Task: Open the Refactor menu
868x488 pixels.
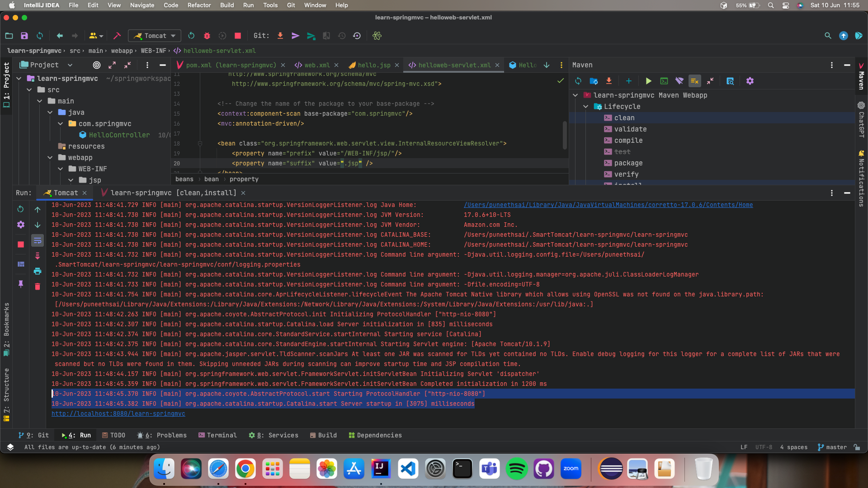Action: pyautogui.click(x=199, y=5)
